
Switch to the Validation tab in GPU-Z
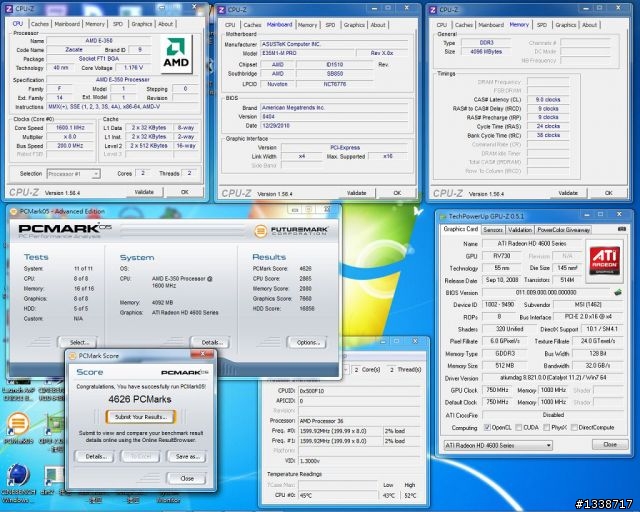(x=520, y=230)
